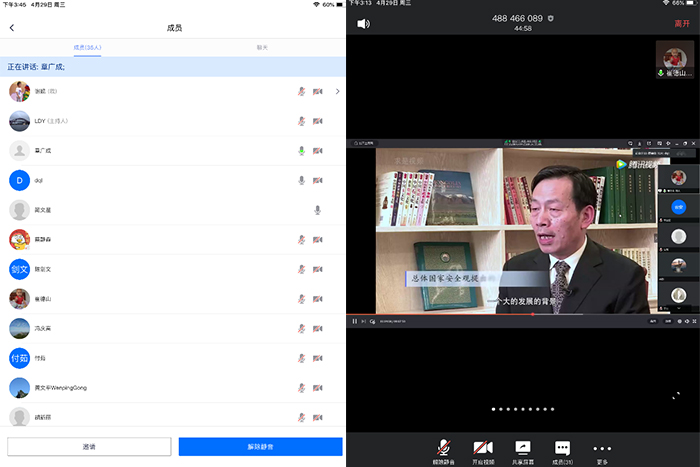Viewport: 700px width, 467px height.
Task: Leave the meeting using red 离开
Action: tap(683, 23)
